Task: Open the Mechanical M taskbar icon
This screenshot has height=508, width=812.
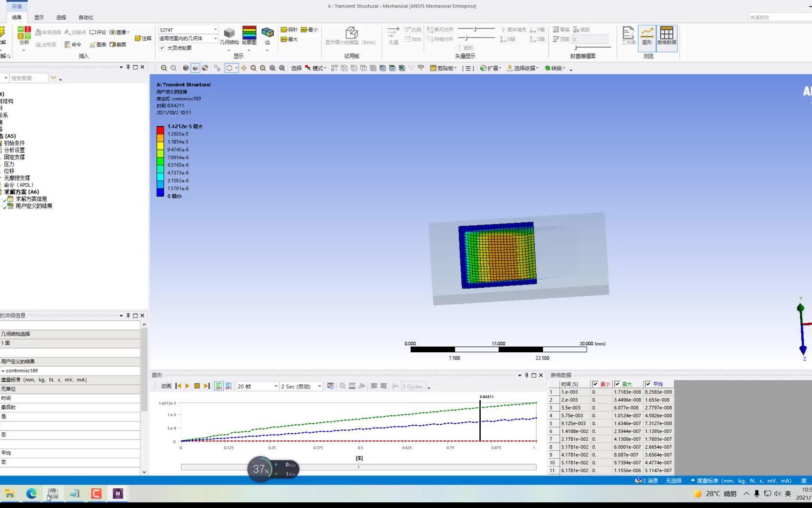Action: 117,493
